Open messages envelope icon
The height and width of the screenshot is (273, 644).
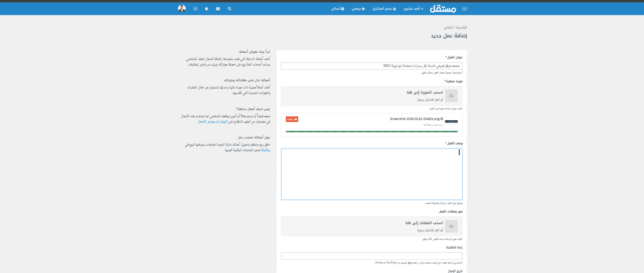click(218, 9)
